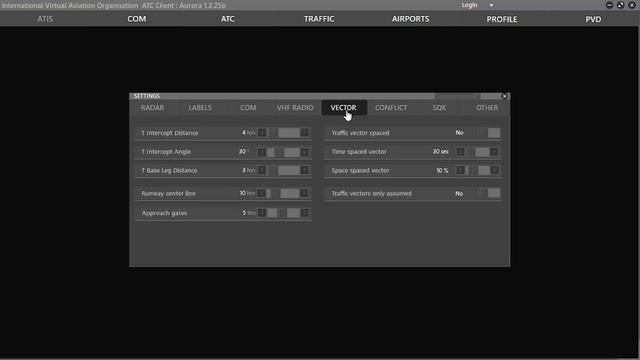Decrease the T Intercept Distance value

[x=262, y=133]
